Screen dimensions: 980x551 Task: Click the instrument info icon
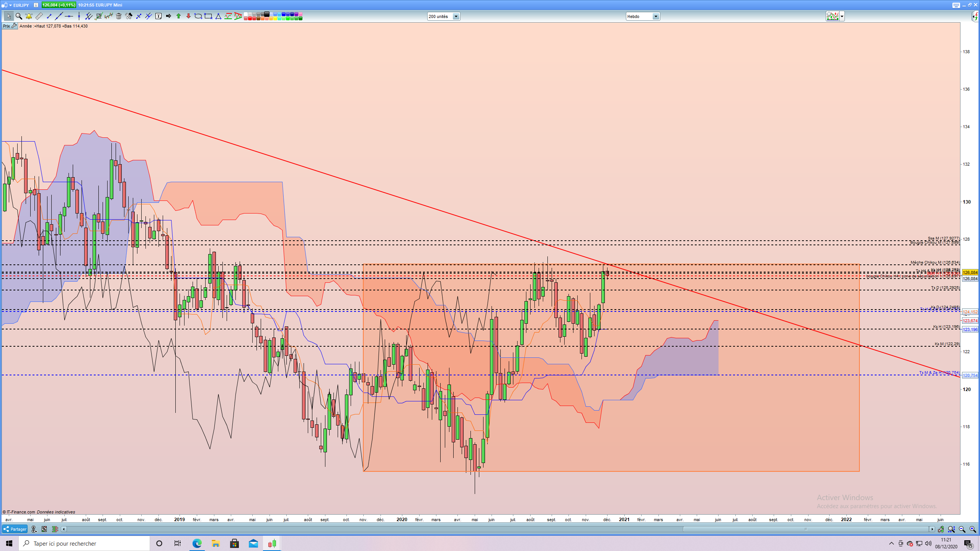pyautogui.click(x=36, y=5)
